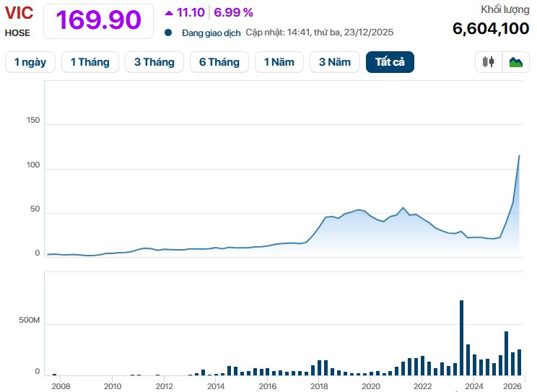Click the Đang giao dịch status text
The width and height of the screenshot is (537, 392).
[x=210, y=32]
